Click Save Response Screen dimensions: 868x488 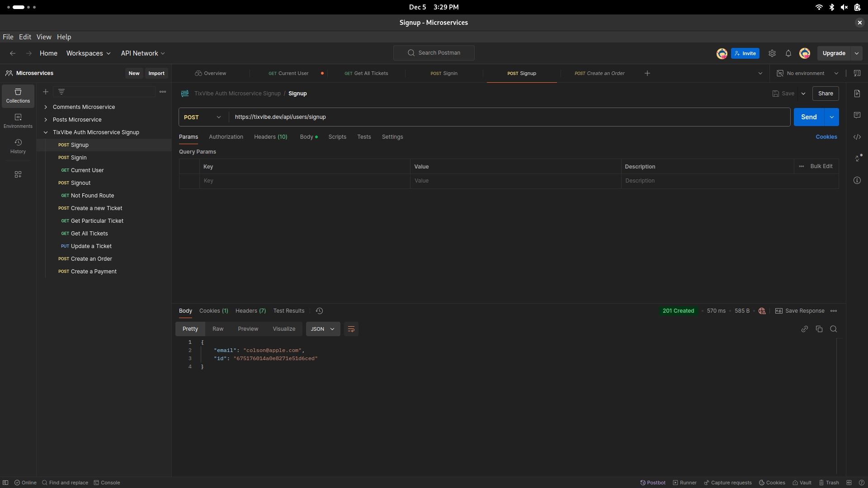[800, 311]
